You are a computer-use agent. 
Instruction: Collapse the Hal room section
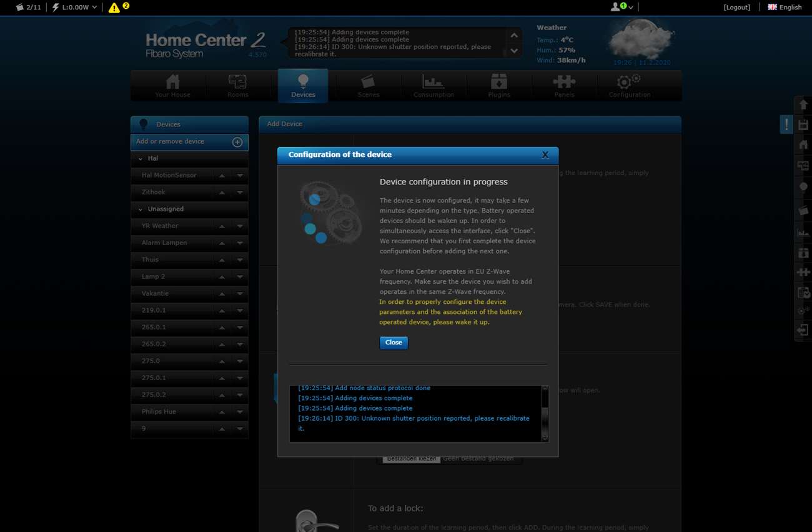141,159
